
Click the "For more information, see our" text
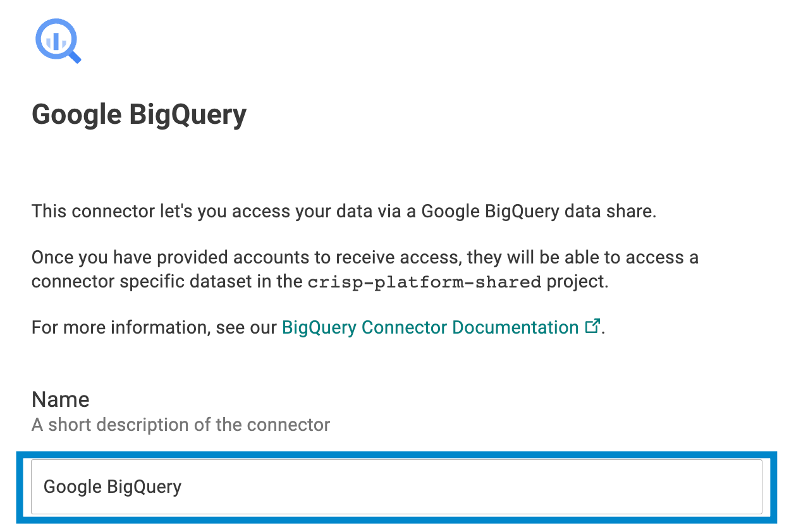pyautogui.click(x=154, y=327)
